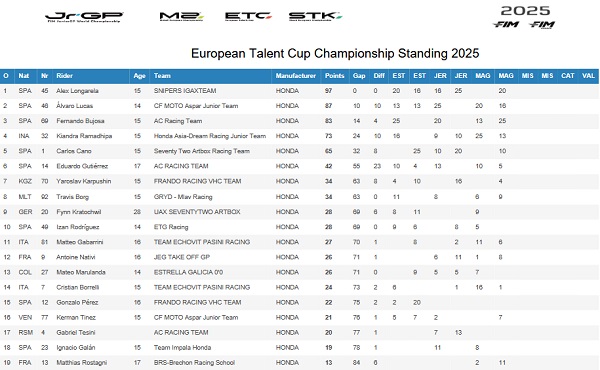This screenshot has height=370, width=600.
Task: Select rider Kiandra Ramadhipa
Action: point(84,136)
